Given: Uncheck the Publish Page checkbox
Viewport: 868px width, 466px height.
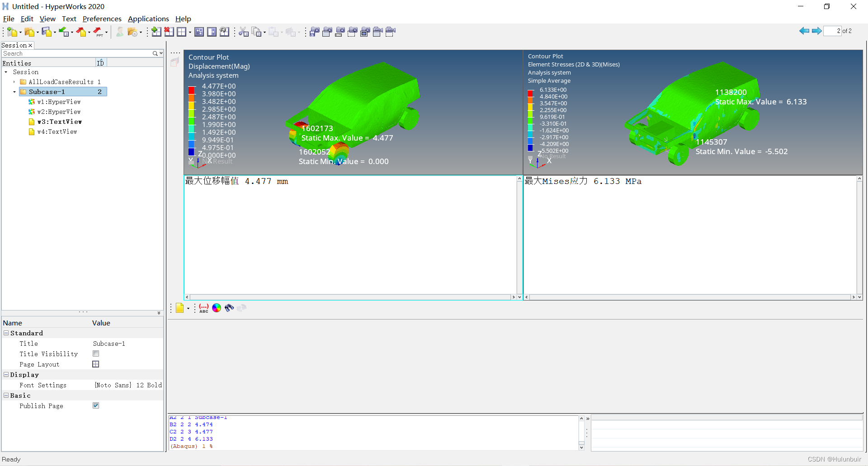Looking at the screenshot, I should (96, 405).
